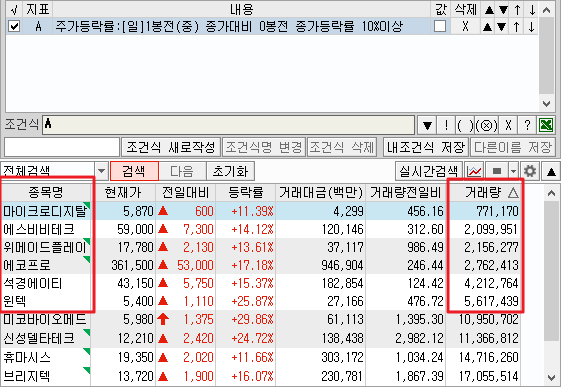Click the results list scrollbar down arrow
This screenshot has height=387, width=561.
click(x=551, y=377)
